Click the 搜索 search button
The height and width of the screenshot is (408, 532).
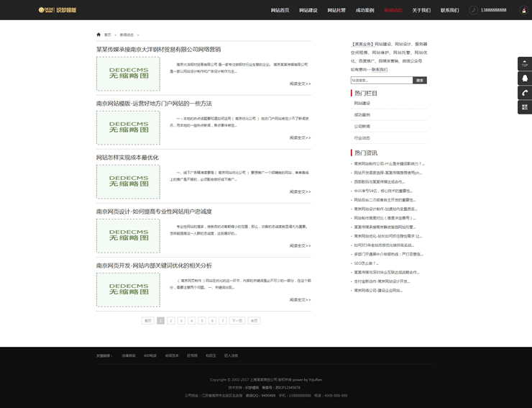click(x=420, y=81)
